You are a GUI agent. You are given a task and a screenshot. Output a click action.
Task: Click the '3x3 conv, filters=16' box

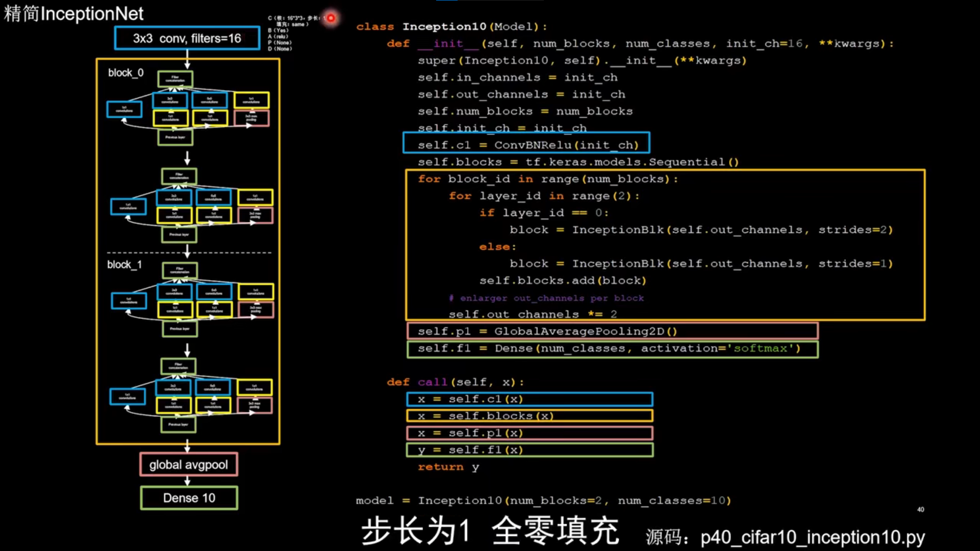click(187, 38)
